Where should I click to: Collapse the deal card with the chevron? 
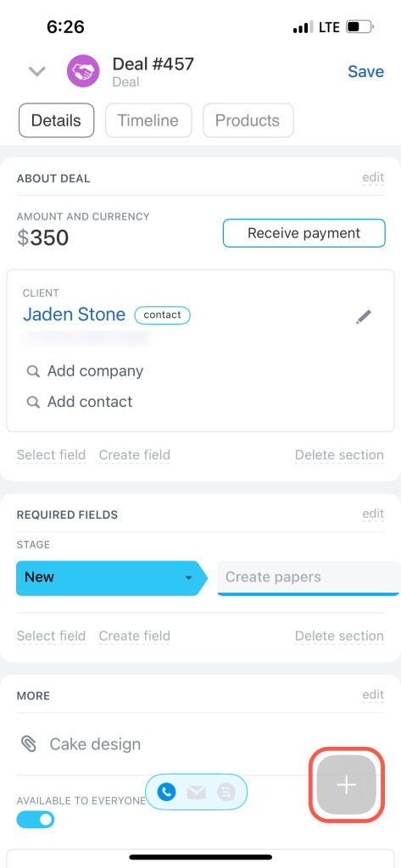(x=37, y=71)
